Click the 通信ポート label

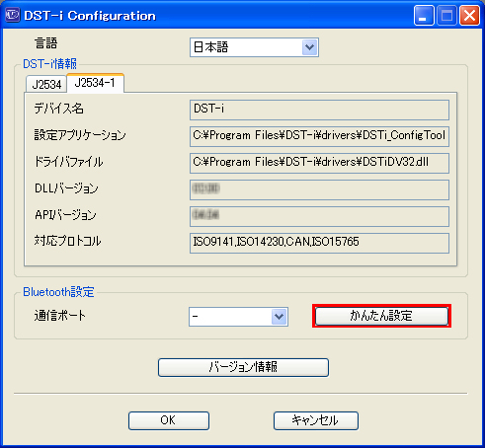click(60, 316)
